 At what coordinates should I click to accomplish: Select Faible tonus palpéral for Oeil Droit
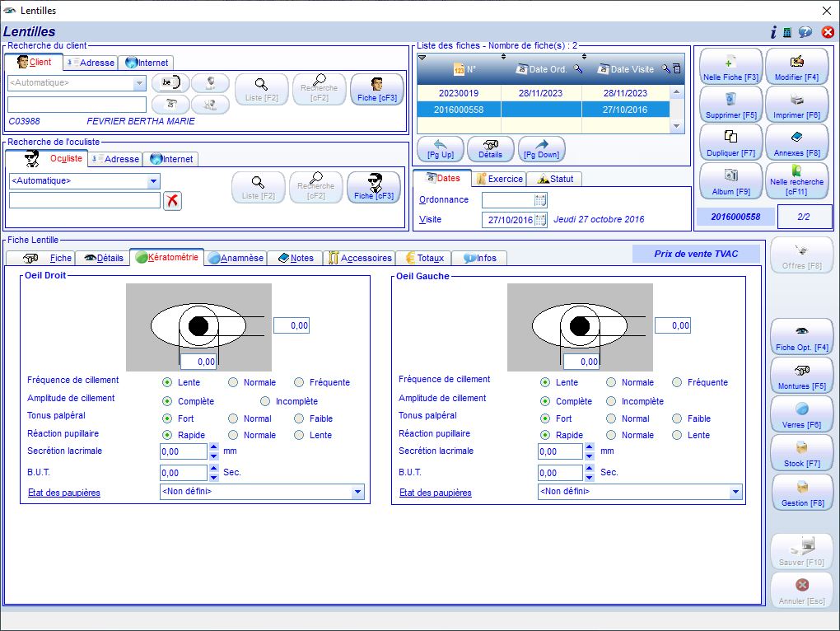(299, 418)
